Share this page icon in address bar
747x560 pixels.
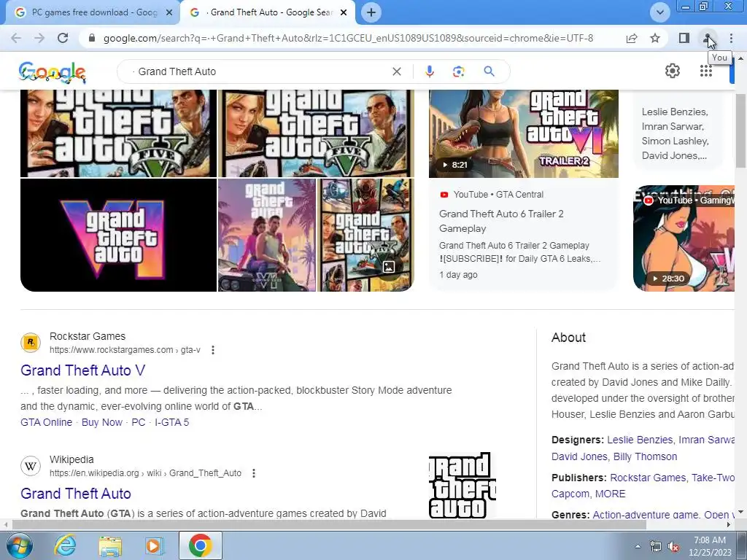pyautogui.click(x=632, y=38)
